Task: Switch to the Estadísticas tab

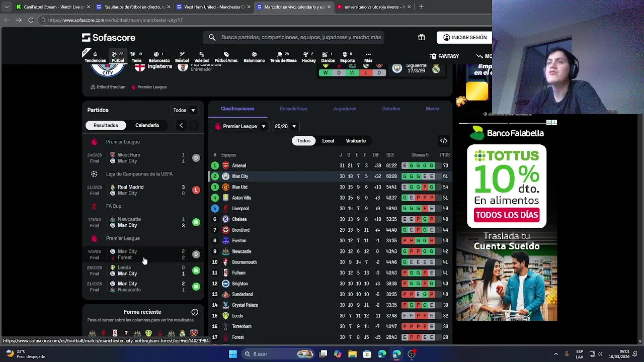Action: [293, 109]
